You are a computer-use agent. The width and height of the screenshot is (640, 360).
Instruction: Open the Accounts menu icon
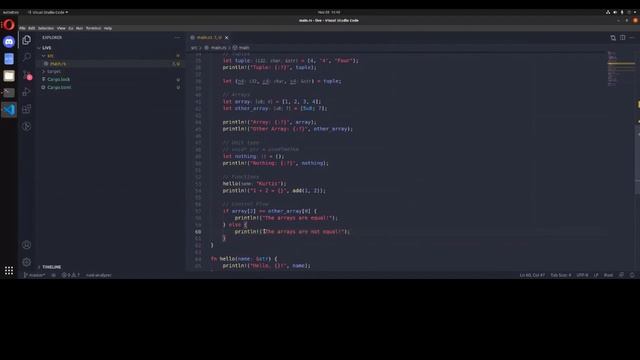point(27,245)
